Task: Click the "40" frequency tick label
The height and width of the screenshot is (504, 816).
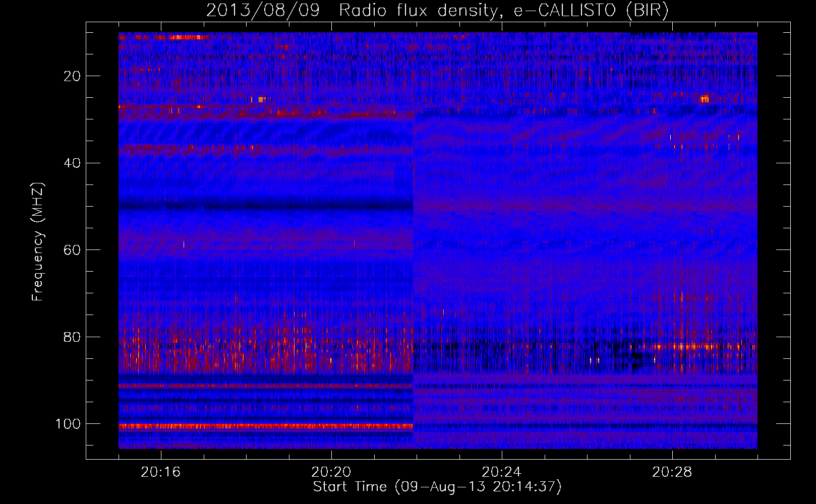Action: 72,163
